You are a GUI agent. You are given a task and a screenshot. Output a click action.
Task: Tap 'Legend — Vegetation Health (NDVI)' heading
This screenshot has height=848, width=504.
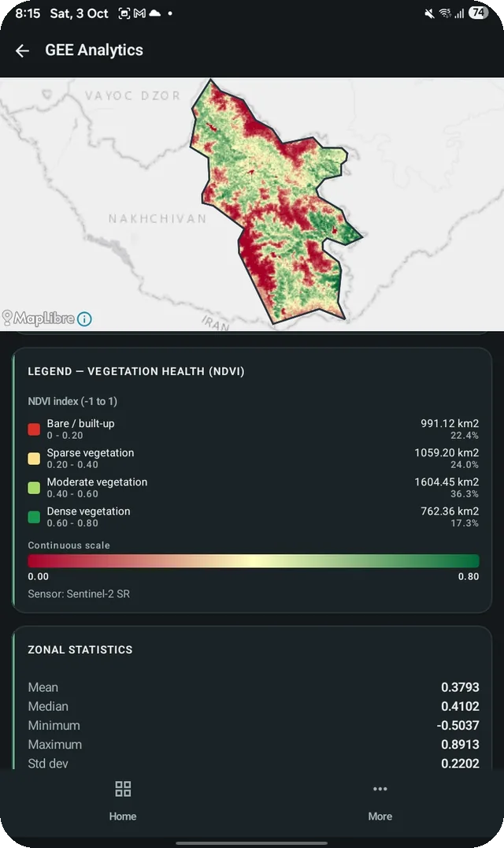(x=136, y=371)
